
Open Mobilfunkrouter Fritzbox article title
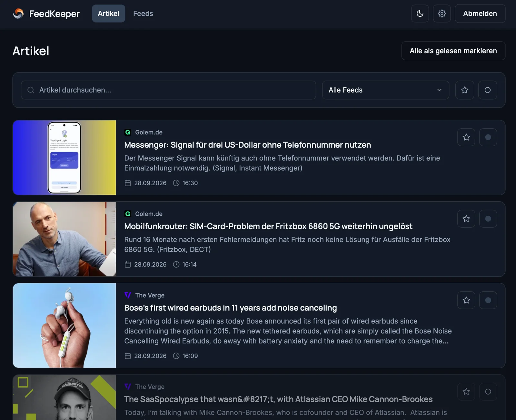268,227
